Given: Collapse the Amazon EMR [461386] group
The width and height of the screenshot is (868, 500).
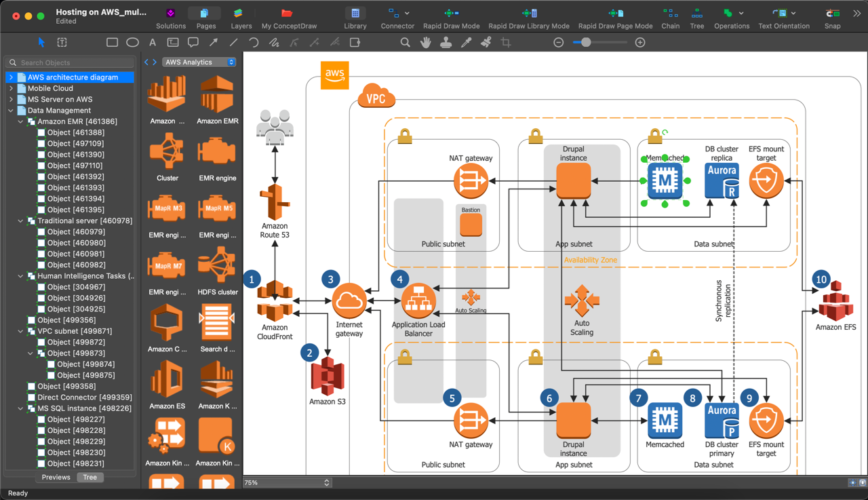Looking at the screenshot, I should (20, 121).
